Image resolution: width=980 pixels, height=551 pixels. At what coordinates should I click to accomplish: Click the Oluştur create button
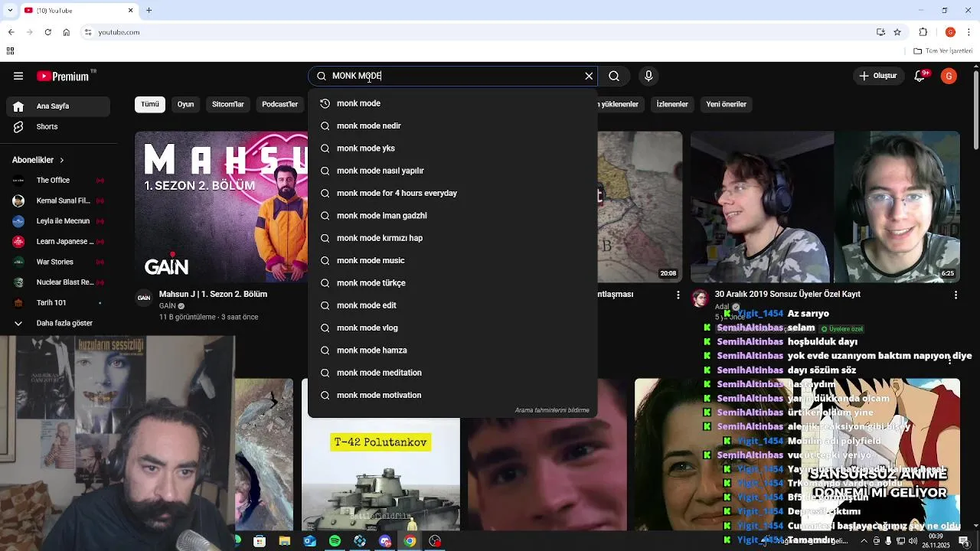(878, 76)
